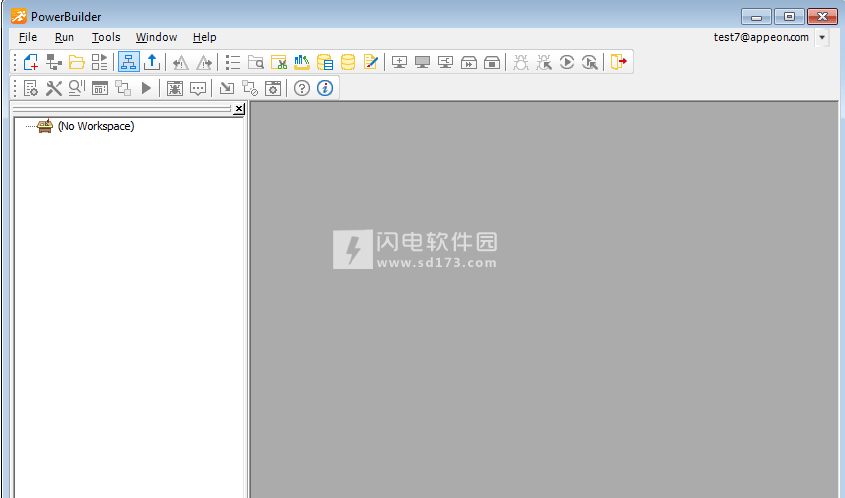Open the Help menu
The width and height of the screenshot is (845, 498).
205,37
